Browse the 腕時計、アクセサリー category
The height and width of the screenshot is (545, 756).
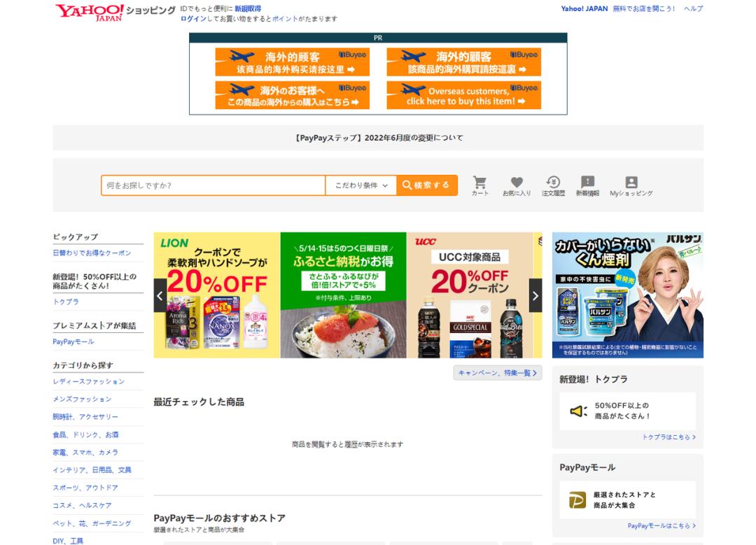(85, 417)
